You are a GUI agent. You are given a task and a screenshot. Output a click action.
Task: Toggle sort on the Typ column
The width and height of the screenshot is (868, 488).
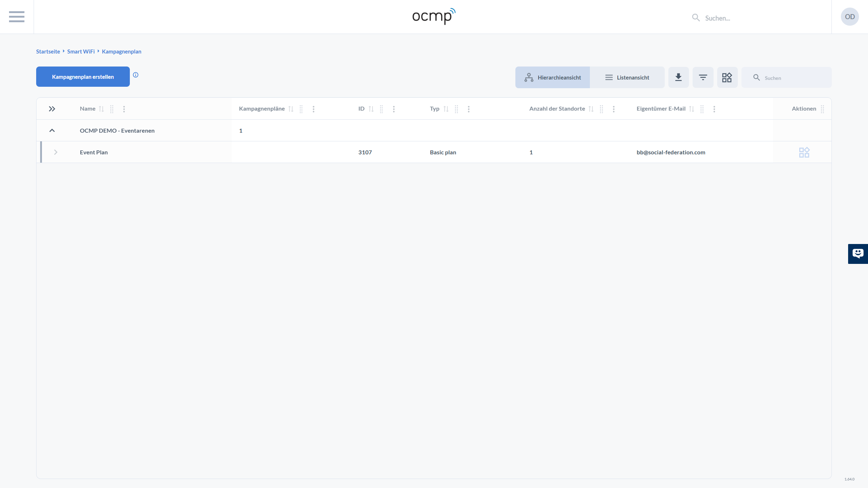coord(446,109)
